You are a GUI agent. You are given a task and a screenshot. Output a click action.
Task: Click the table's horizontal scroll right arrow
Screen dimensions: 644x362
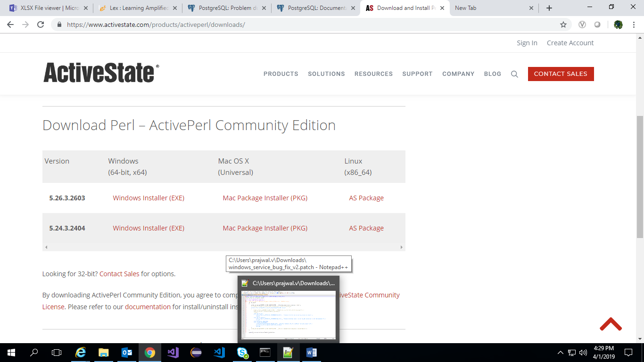pyautogui.click(x=401, y=247)
